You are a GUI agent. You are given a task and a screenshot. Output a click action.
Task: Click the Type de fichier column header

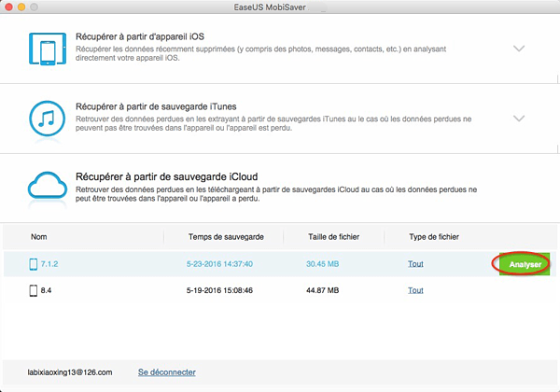(x=434, y=237)
